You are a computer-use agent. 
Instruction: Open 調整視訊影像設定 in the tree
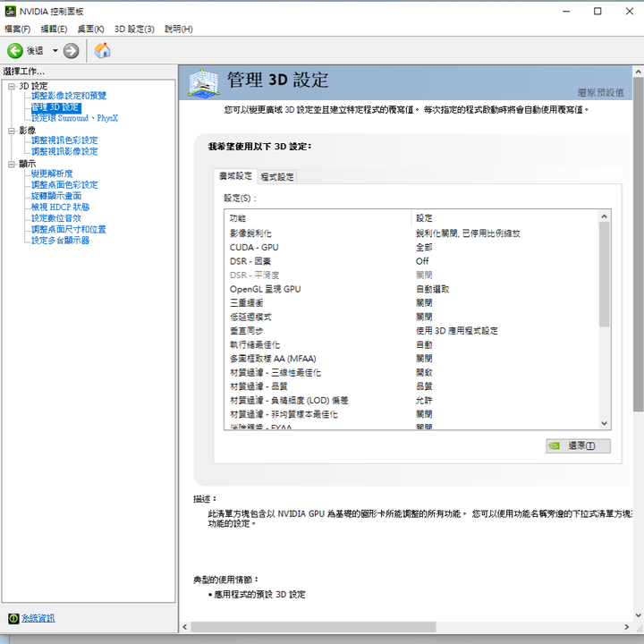click(64, 151)
